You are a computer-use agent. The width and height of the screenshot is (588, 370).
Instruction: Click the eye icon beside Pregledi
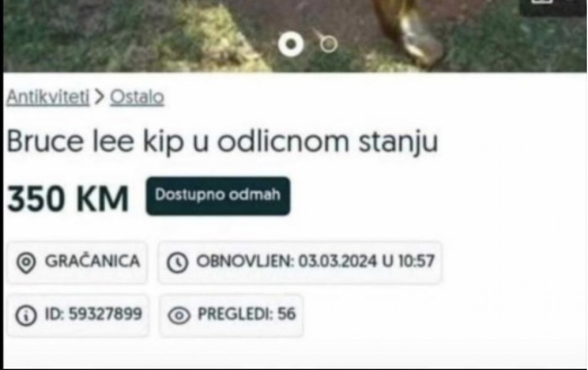point(179,315)
